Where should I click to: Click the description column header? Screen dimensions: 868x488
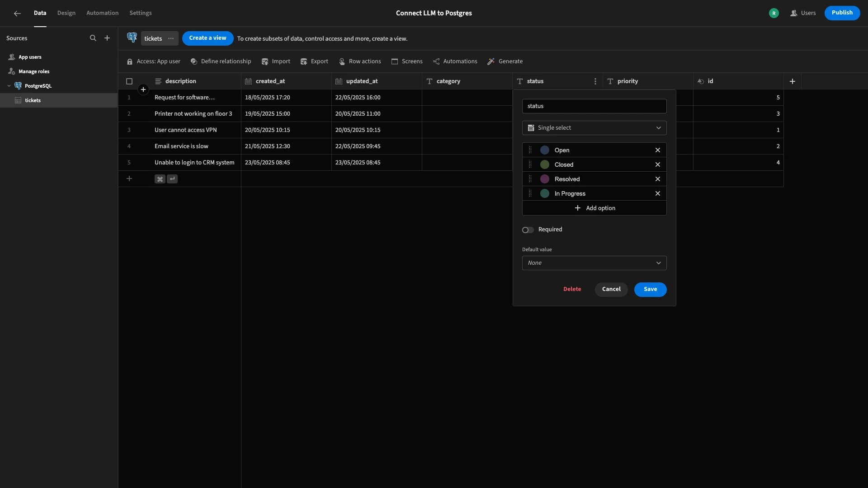pos(196,81)
